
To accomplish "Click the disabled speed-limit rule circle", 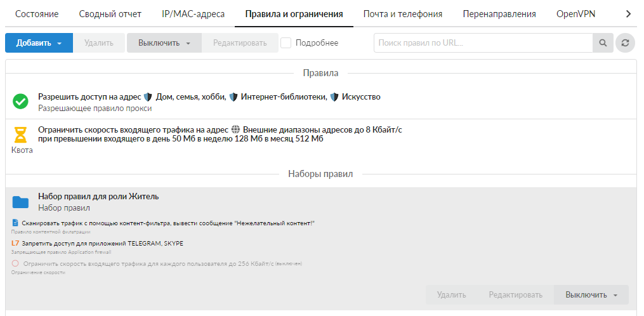I will pos(15,263).
